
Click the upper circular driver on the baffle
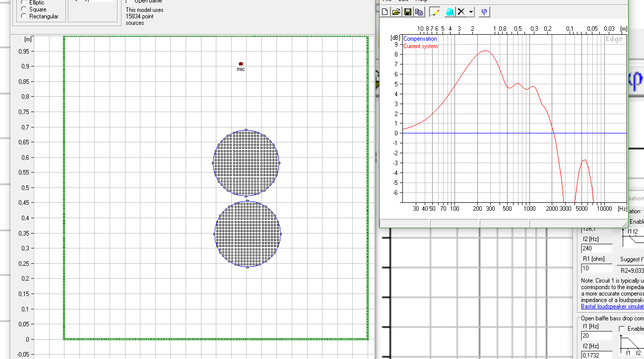(246, 163)
